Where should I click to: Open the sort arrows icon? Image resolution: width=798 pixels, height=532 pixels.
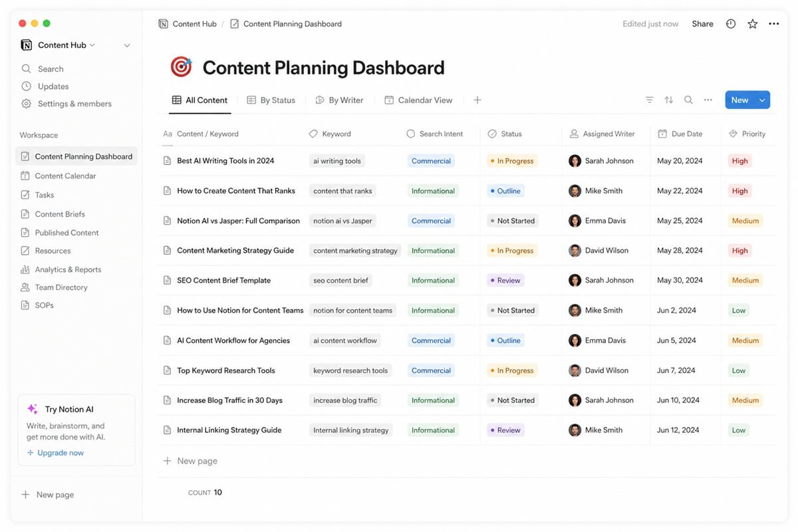click(668, 100)
